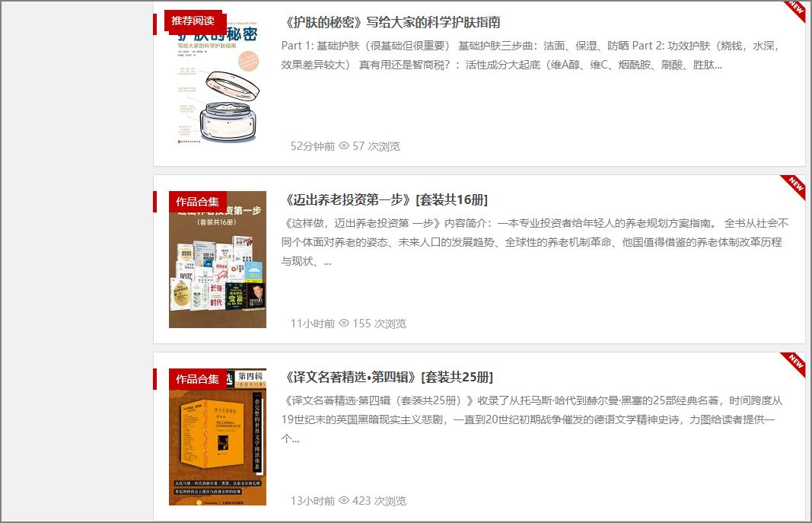Open the 《译文名著精选·第四辑》 title link

pos(388,377)
